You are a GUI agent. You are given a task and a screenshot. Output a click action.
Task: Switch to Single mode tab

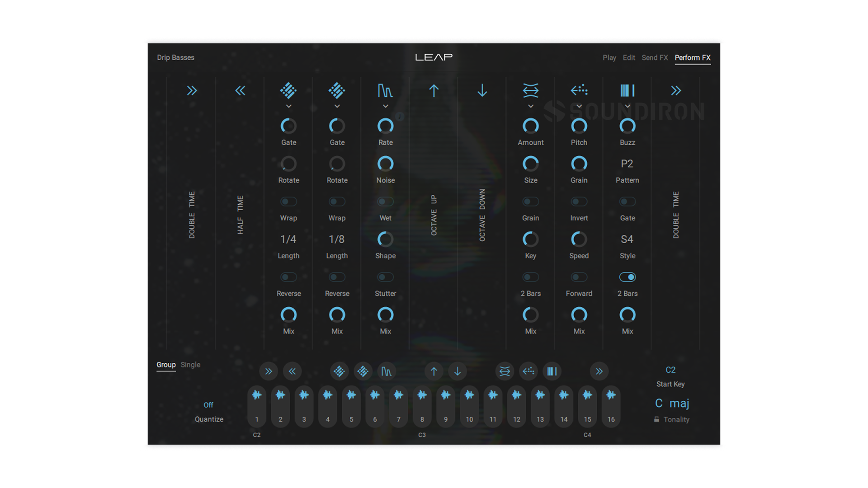tap(190, 365)
